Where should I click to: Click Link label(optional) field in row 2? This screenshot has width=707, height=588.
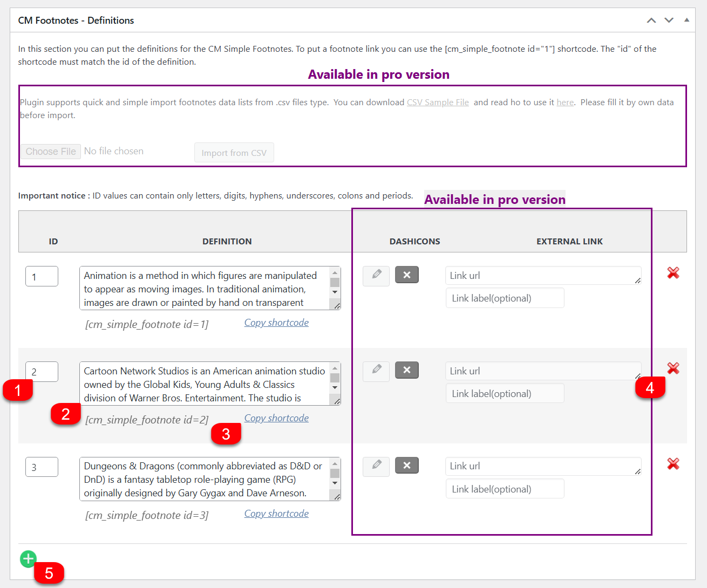505,393
